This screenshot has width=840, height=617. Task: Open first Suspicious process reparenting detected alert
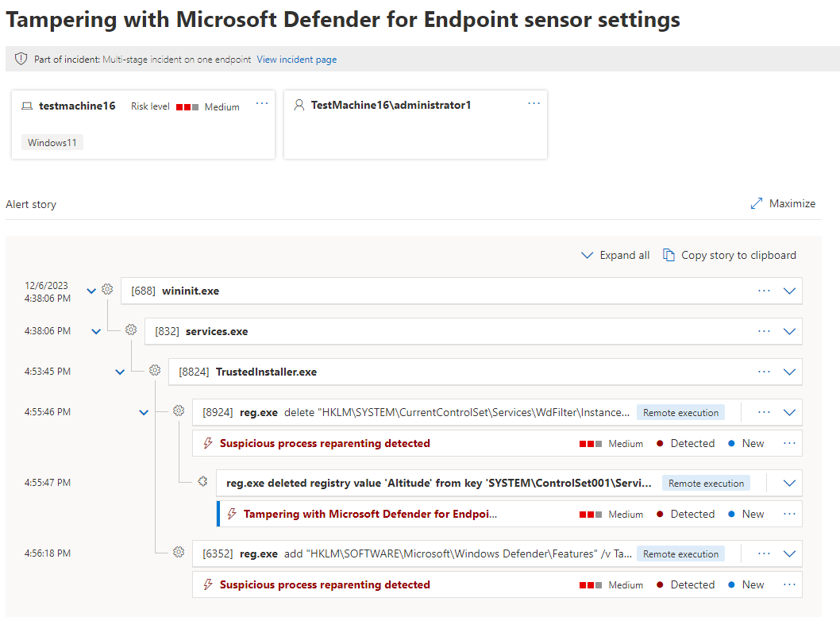(325, 443)
